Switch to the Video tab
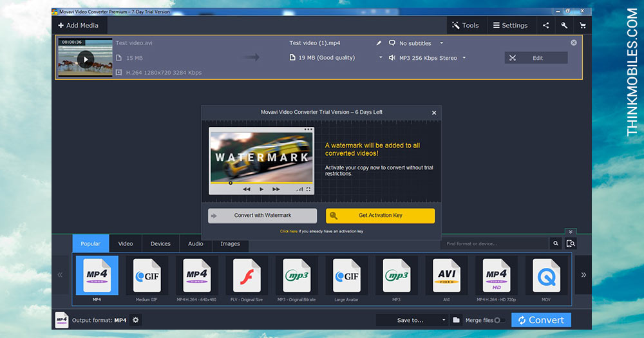The height and width of the screenshot is (338, 644). click(126, 243)
